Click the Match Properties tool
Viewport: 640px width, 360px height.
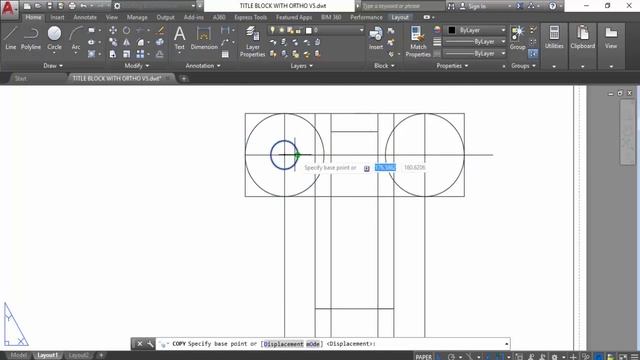[418, 41]
